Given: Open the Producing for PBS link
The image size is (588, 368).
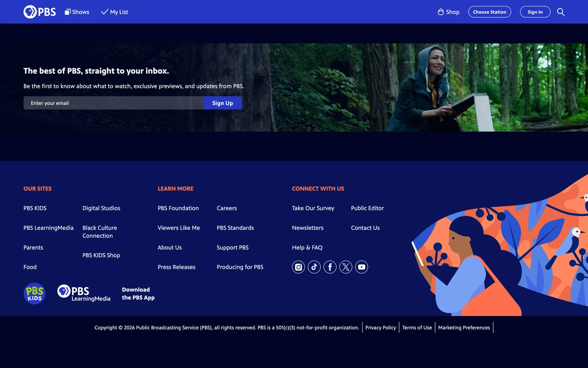Looking at the screenshot, I should click(x=240, y=267).
